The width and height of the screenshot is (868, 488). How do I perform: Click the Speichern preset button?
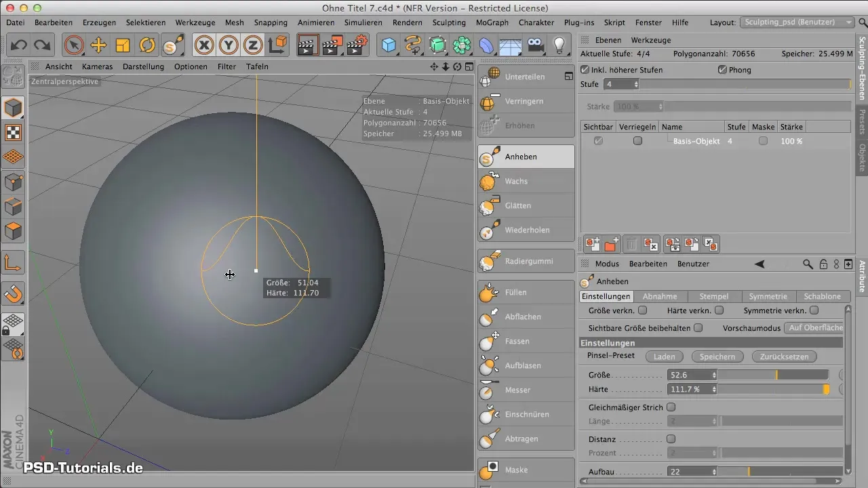[x=717, y=356]
